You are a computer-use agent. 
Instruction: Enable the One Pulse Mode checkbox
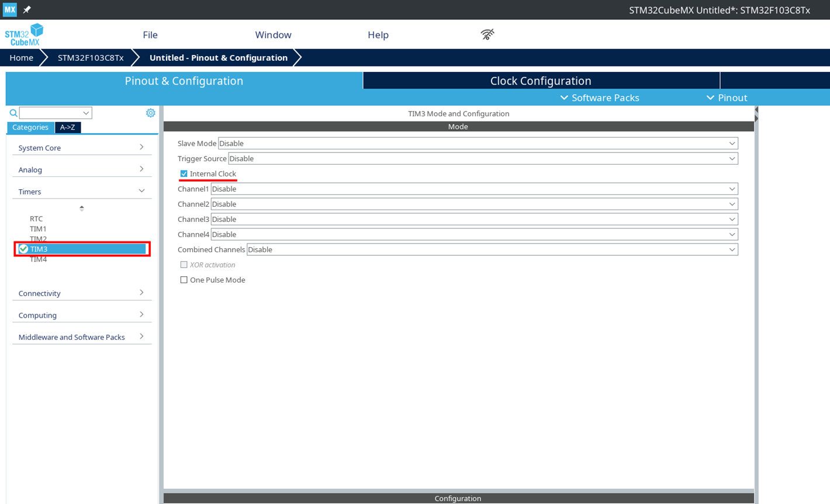click(184, 280)
